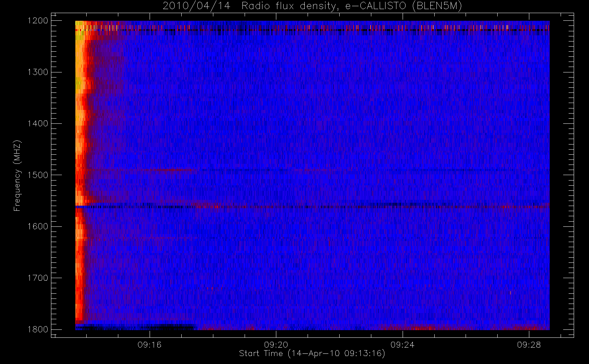Click the 1300 frequency tick label
Screen dimensions: 589x364
pos(38,72)
